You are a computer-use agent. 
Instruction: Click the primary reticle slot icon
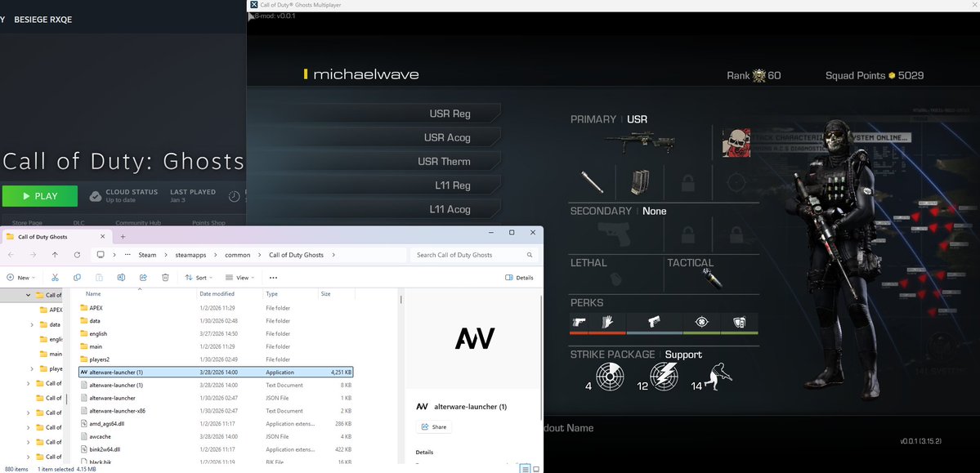coord(736,183)
